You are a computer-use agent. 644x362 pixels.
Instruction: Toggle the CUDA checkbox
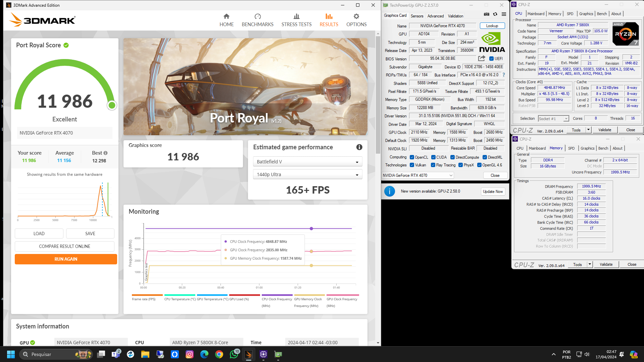pos(433,157)
